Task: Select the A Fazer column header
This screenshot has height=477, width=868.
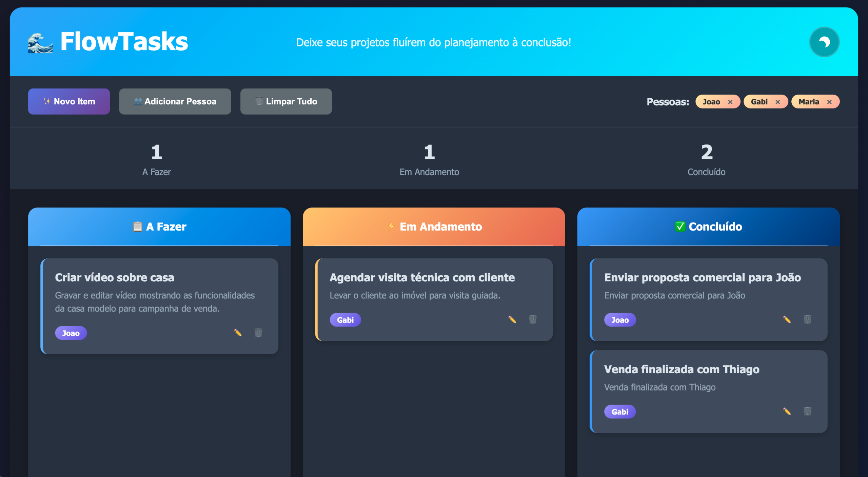Action: tap(159, 226)
